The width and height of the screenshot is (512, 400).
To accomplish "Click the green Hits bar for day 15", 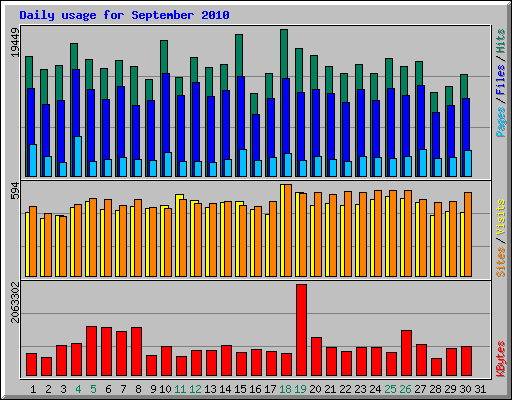I will tap(239, 55).
